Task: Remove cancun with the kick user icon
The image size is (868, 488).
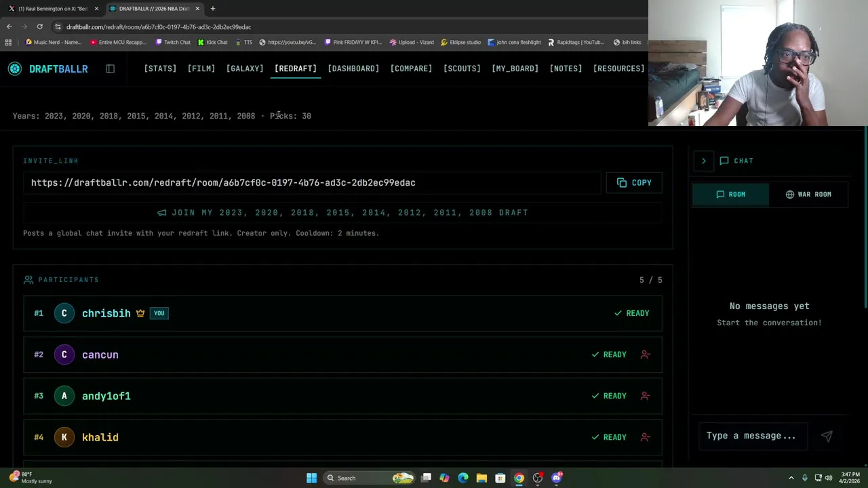Action: pos(645,354)
